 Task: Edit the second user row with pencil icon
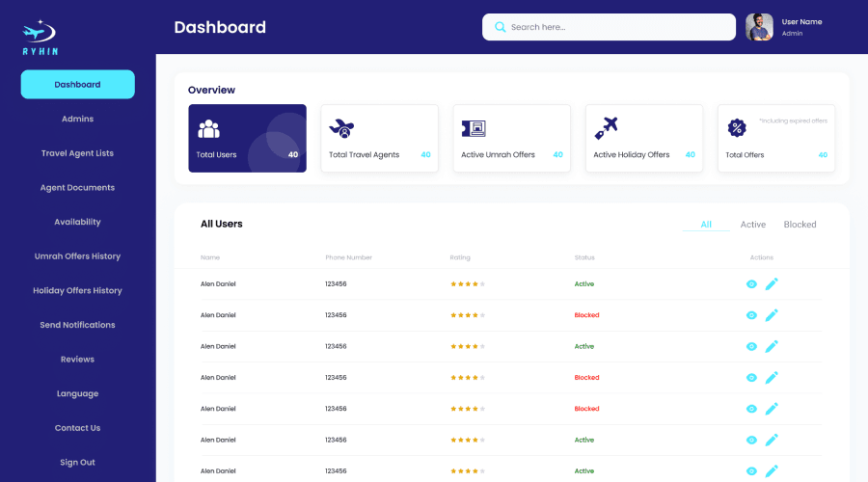772,315
